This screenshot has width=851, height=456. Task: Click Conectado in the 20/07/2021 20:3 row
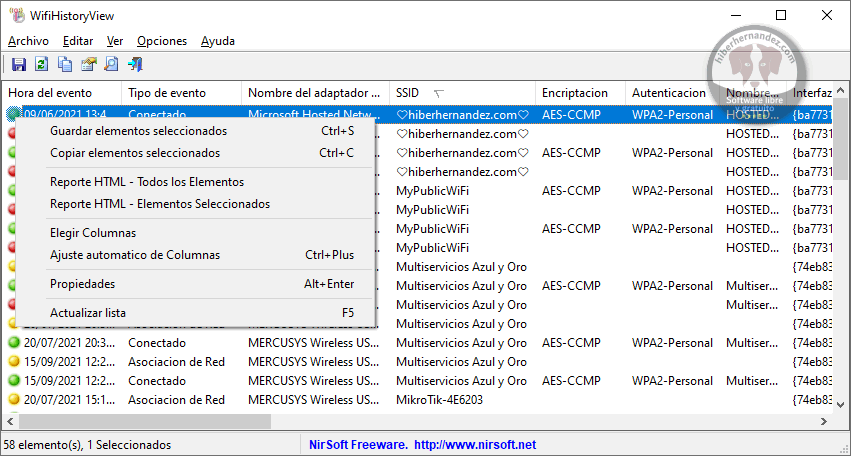coord(157,343)
